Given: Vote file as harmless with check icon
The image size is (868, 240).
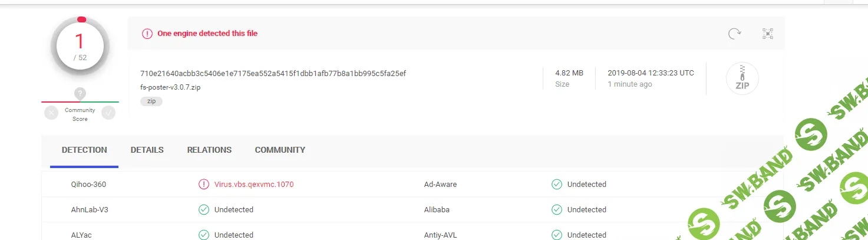Looking at the screenshot, I should coord(108,113).
